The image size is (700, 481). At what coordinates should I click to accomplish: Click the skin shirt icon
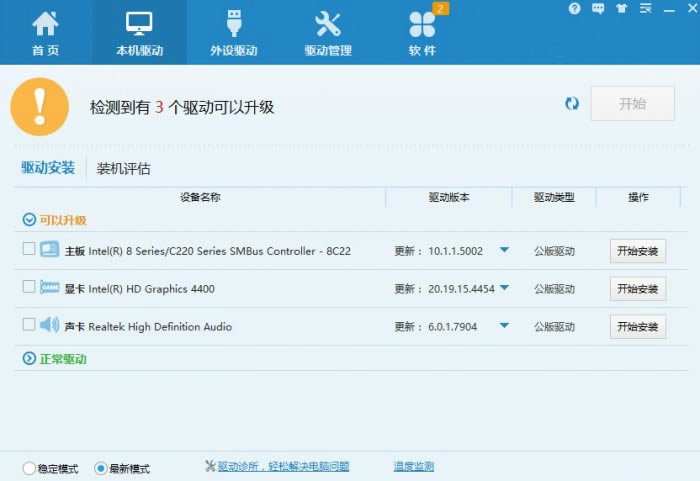point(621,8)
